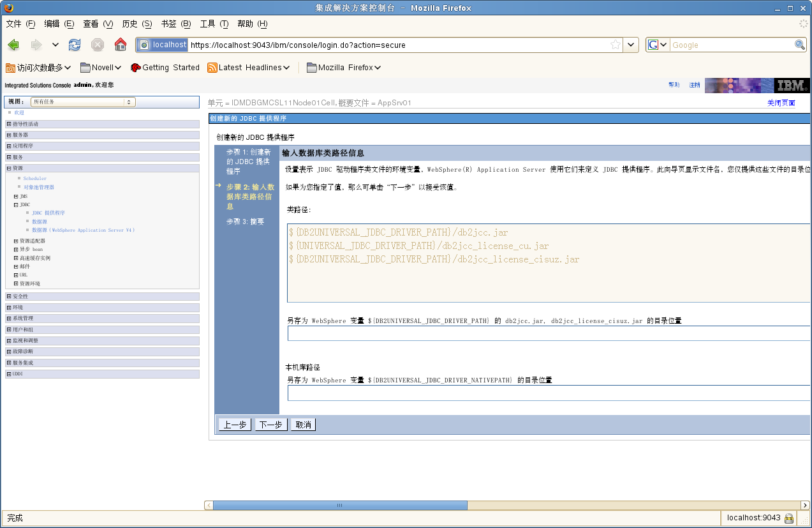812x528 pixels.
Task: Open the 查看 (V) menu
Action: 98,24
